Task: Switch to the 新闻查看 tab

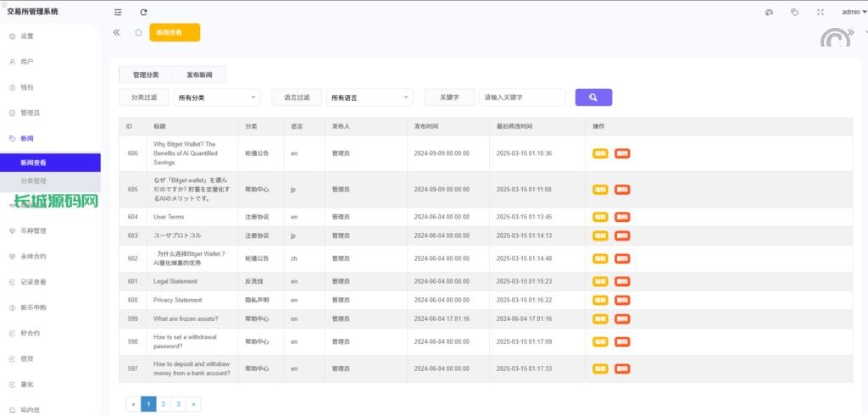Action: coord(170,32)
